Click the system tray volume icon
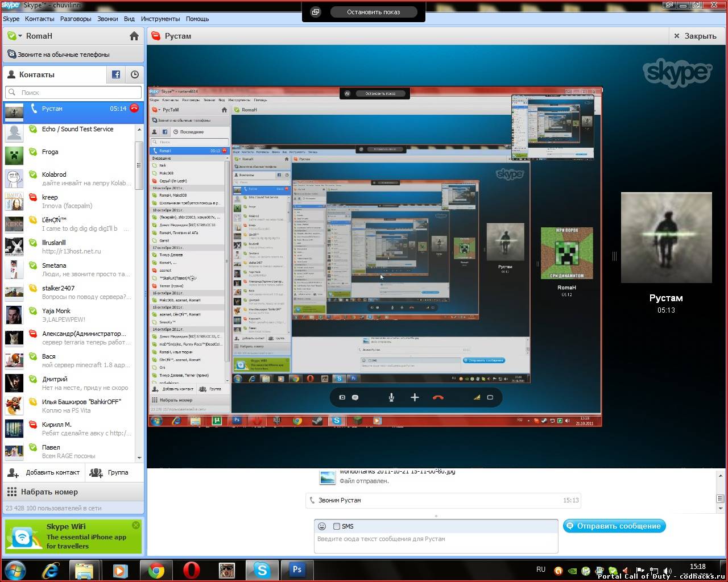Viewport: 728px width, 582px height. [x=667, y=571]
